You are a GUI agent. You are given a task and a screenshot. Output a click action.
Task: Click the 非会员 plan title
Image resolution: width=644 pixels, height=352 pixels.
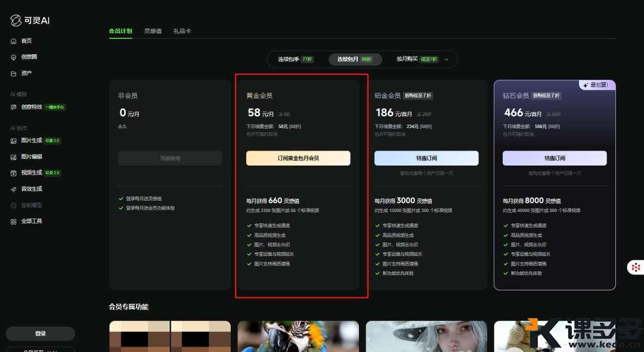[x=128, y=95]
